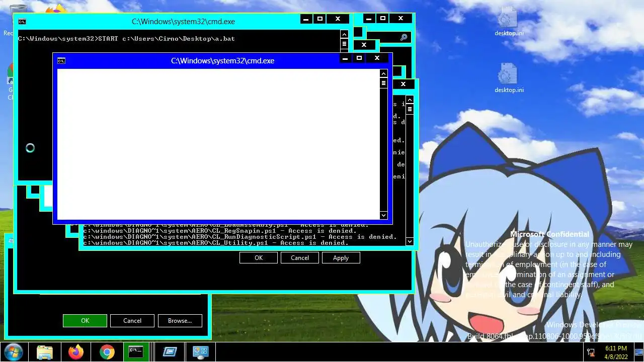Launch Google Chrome from the taskbar
This screenshot has height=362, width=644.
click(107, 352)
